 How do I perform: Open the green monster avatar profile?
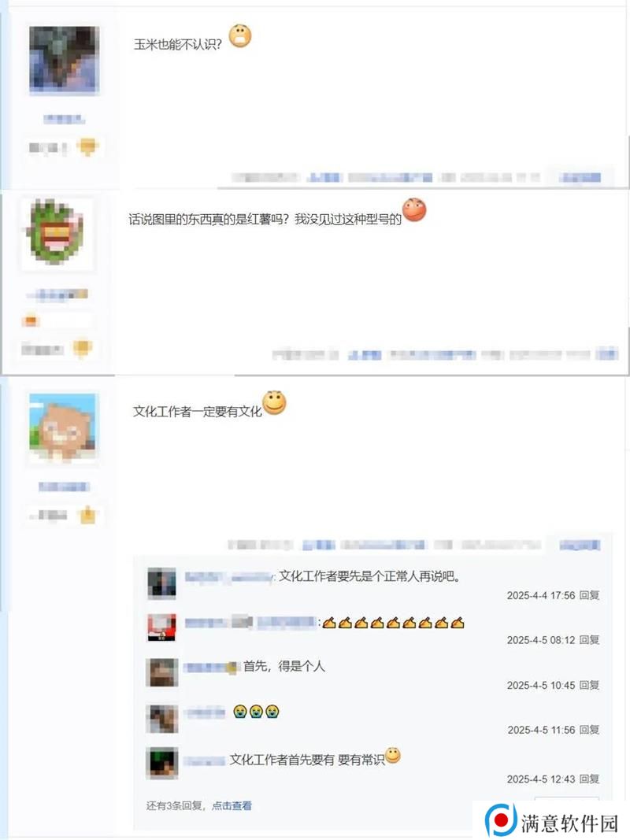(x=57, y=233)
